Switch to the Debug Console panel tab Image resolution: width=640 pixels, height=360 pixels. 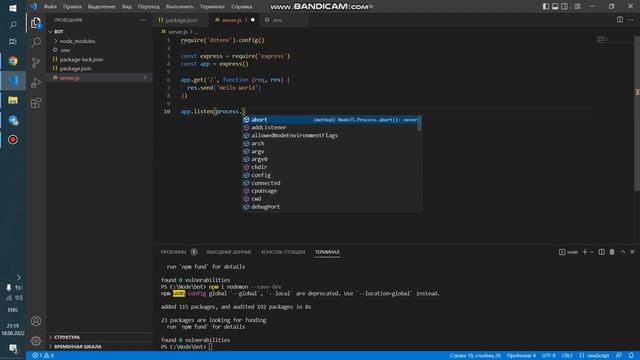(283, 252)
